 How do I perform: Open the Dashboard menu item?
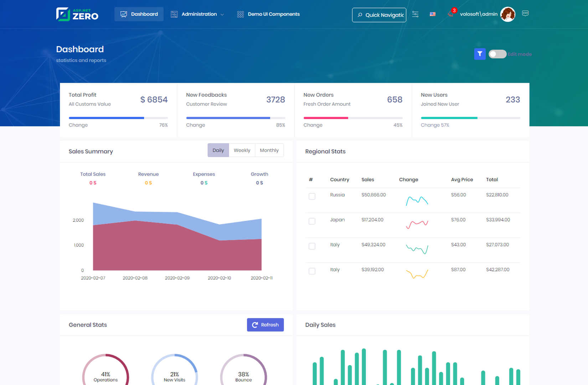[139, 14]
